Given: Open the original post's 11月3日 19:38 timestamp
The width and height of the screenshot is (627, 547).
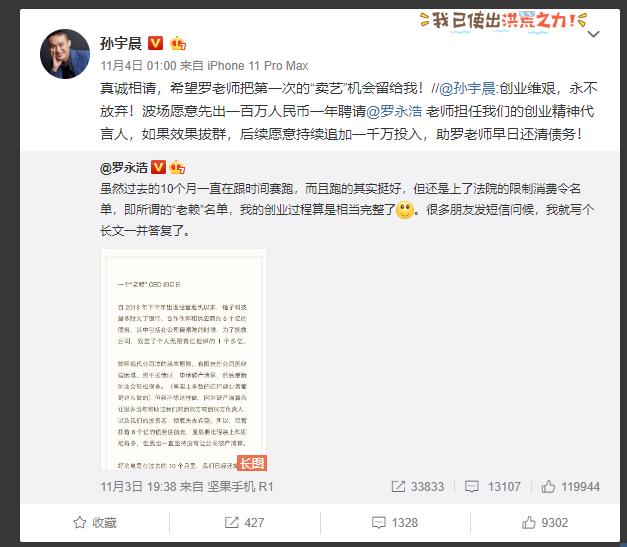Looking at the screenshot, I should tap(138, 487).
